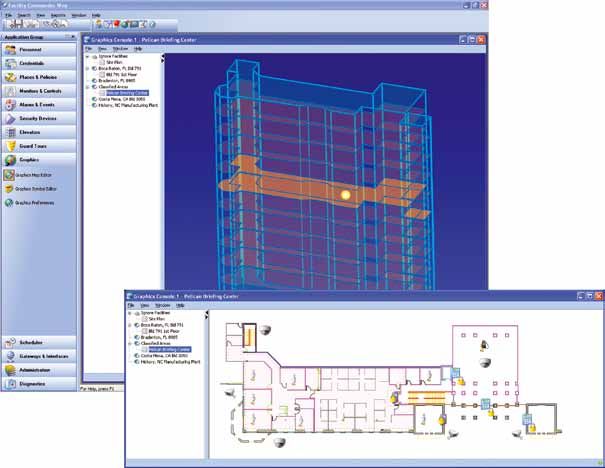Click the Guard Tours trophy icon
The image size is (605, 468).
[x=10, y=145]
